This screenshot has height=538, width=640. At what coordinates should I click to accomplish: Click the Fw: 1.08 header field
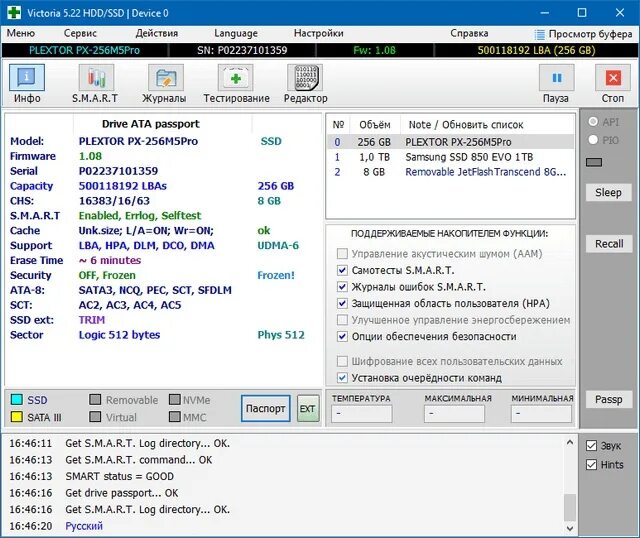374,50
